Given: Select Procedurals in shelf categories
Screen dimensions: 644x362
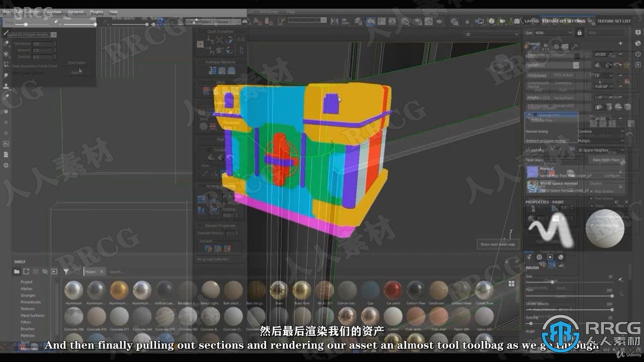Looking at the screenshot, I should [x=31, y=302].
